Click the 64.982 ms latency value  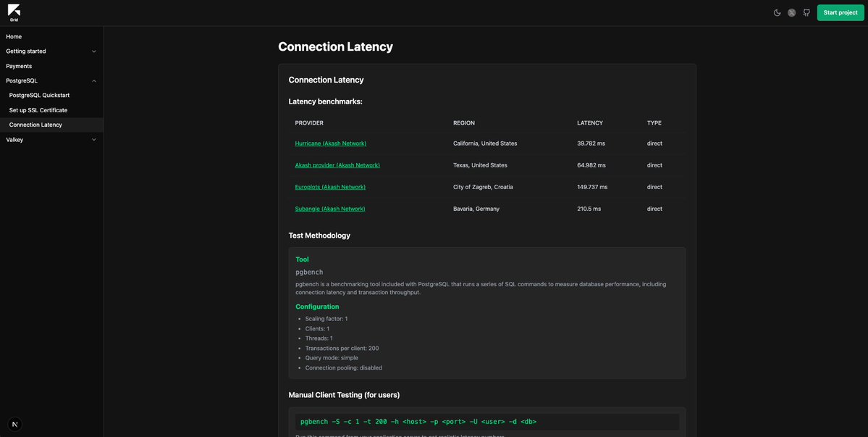coord(591,165)
